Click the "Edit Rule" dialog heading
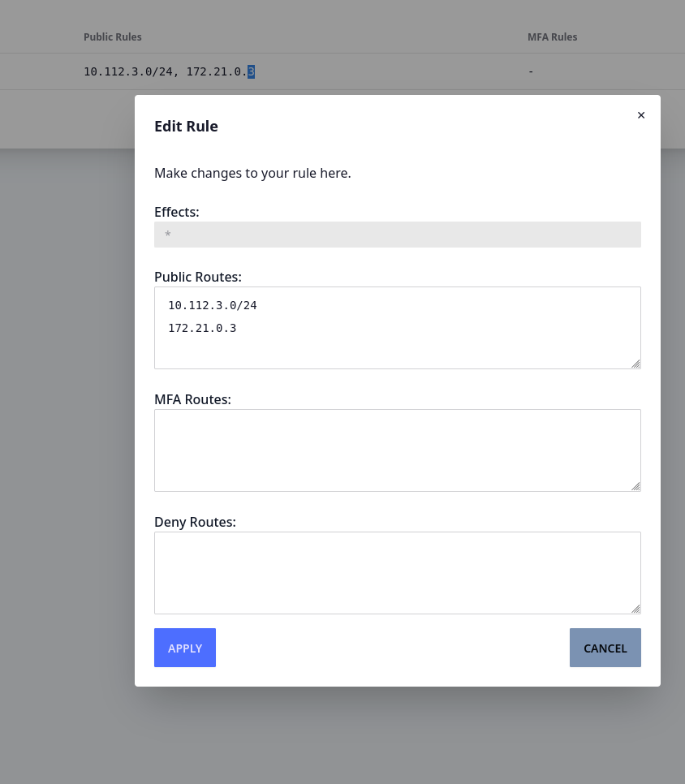The image size is (685, 784). point(186,126)
